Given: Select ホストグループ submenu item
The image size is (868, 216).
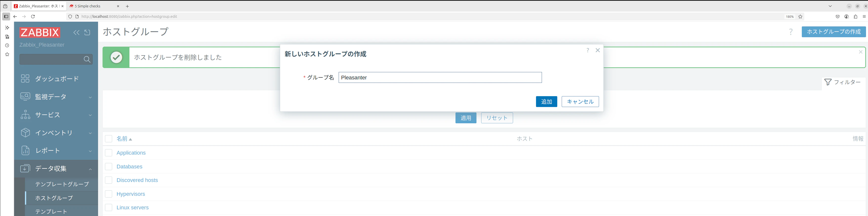Looking at the screenshot, I should coord(62,198).
